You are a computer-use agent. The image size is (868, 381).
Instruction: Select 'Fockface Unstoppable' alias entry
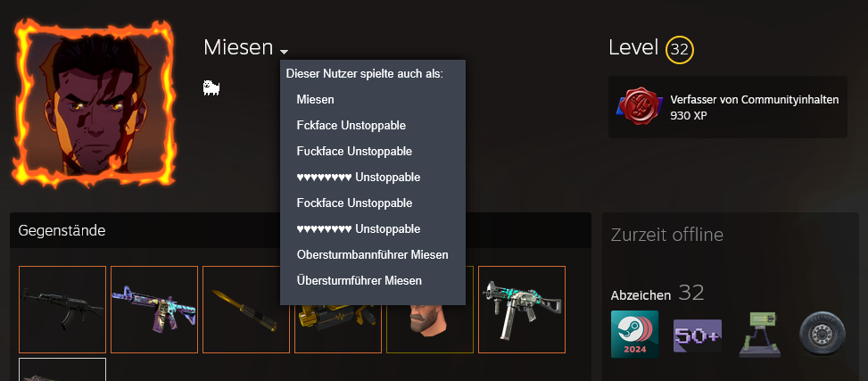354,203
